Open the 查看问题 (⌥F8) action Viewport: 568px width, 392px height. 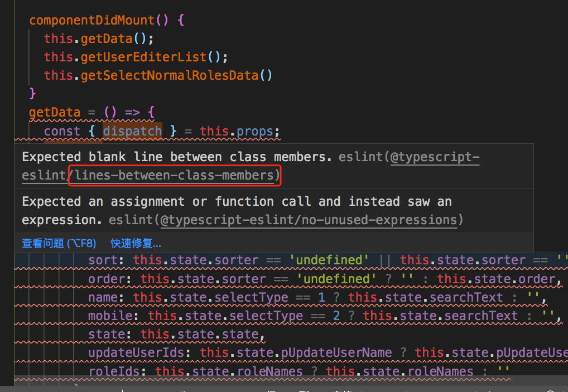59,243
